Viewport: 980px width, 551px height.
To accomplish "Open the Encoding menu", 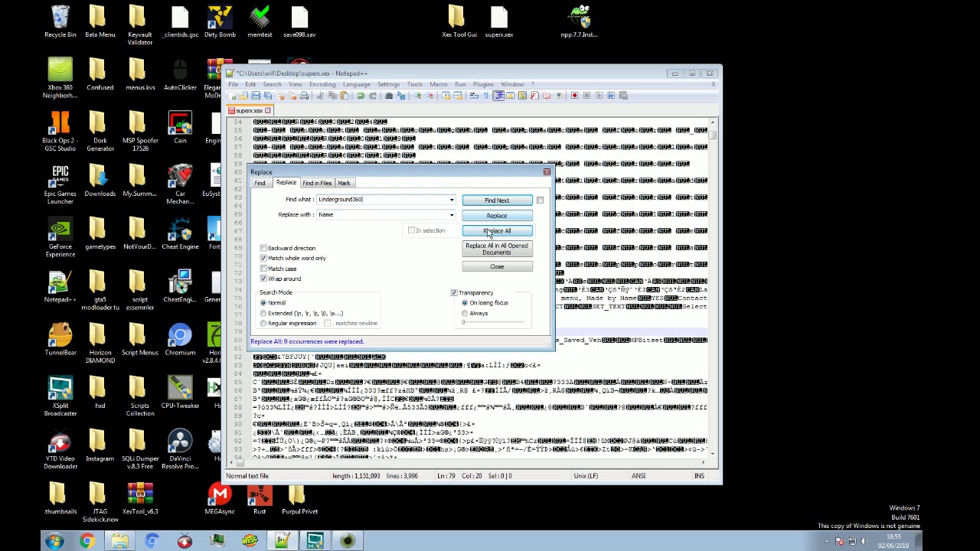I will pos(322,84).
